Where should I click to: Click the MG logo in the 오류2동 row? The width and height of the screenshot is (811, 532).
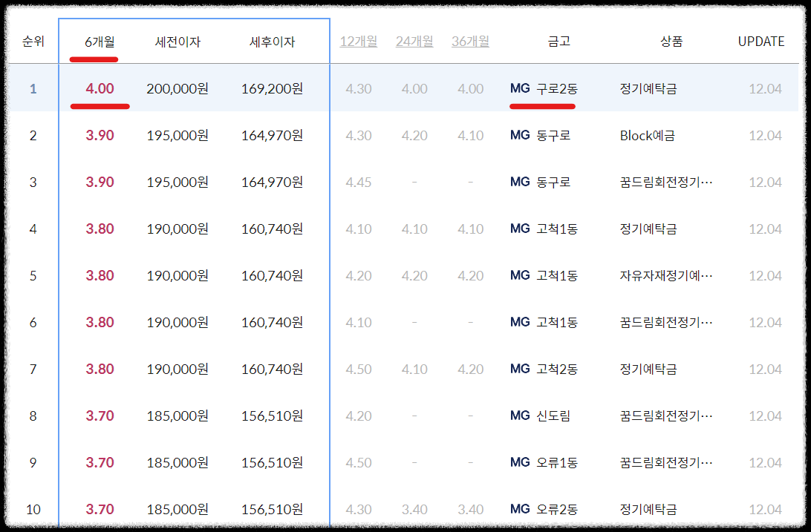pyautogui.click(x=520, y=509)
